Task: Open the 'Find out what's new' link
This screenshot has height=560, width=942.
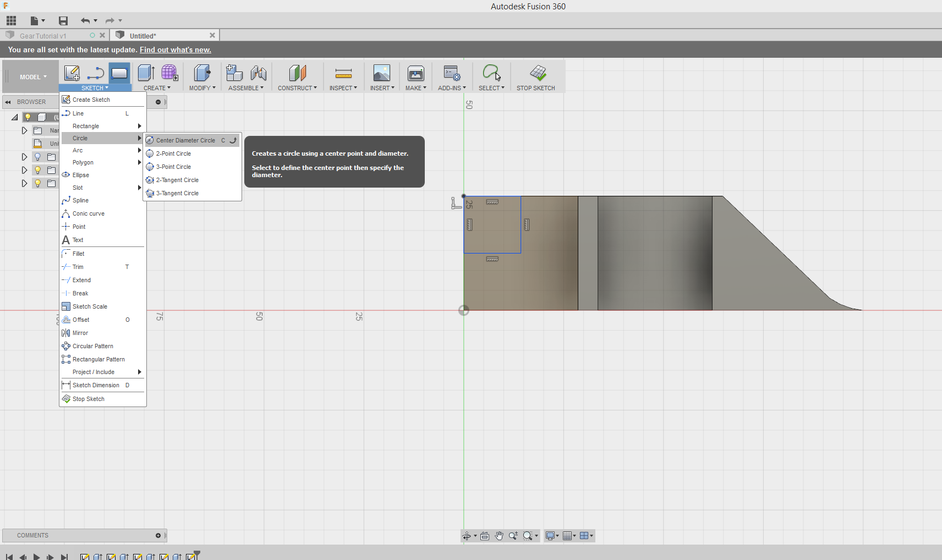Action: pyautogui.click(x=175, y=50)
